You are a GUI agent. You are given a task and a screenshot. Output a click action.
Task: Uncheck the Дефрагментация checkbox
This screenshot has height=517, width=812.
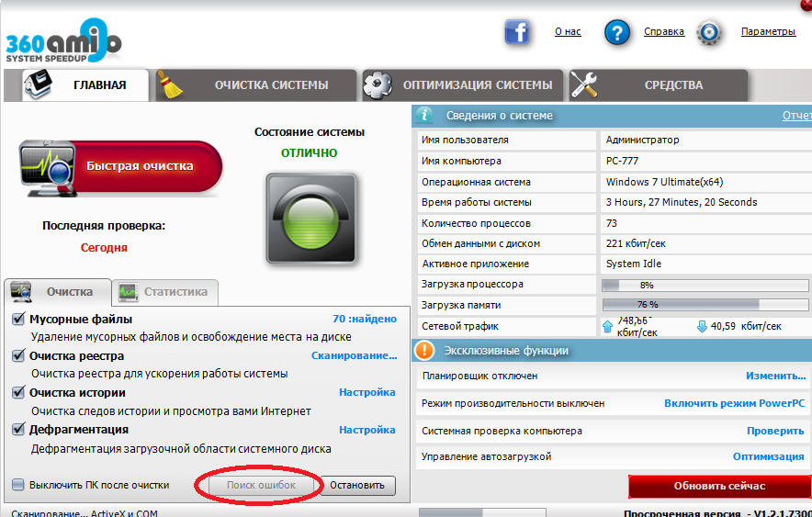tap(18, 430)
